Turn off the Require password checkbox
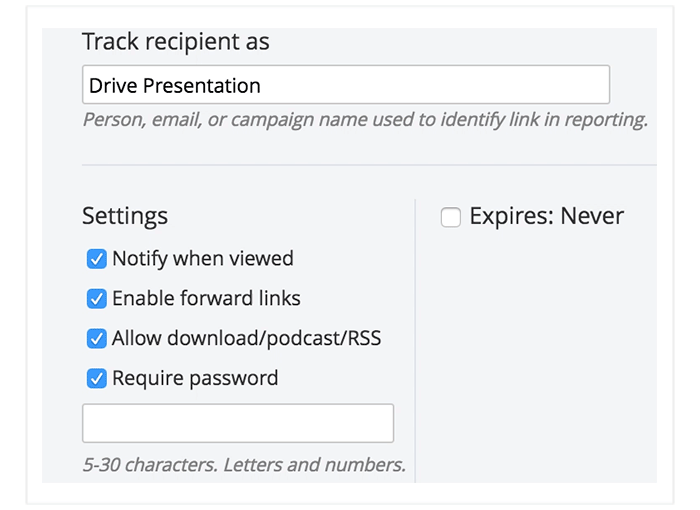Screen dimensions: 700x510 click(96, 378)
